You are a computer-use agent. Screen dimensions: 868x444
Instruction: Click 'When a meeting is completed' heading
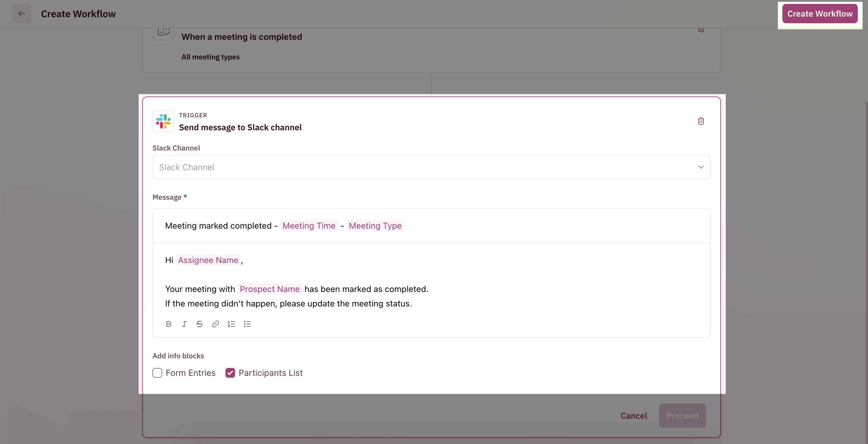click(x=242, y=37)
